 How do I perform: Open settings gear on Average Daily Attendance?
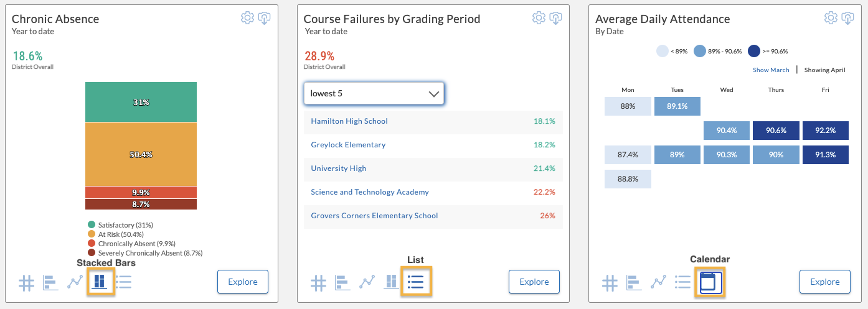point(831,18)
